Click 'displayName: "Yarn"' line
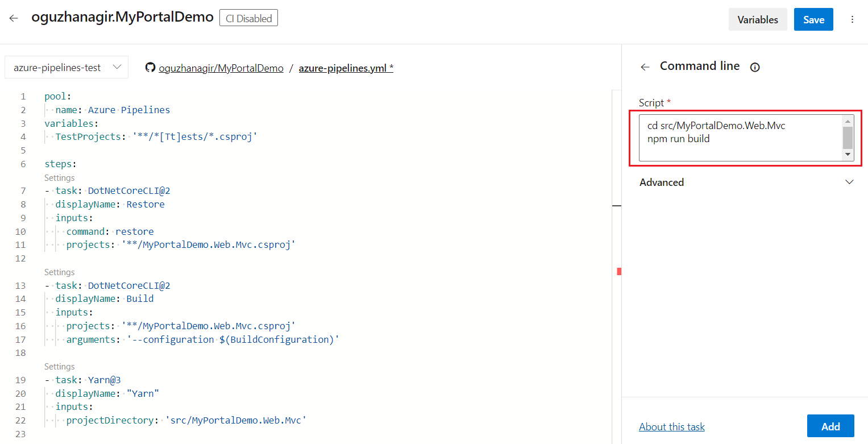The width and height of the screenshot is (868, 444). [107, 393]
